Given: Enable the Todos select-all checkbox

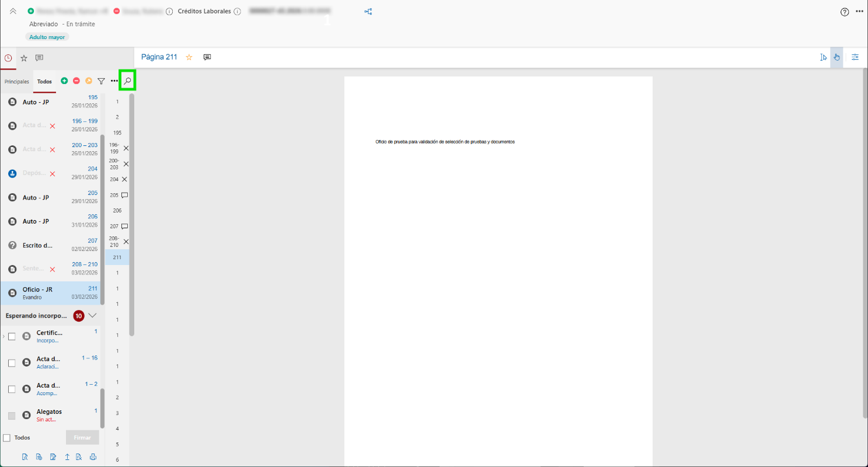Looking at the screenshot, I should coord(7,438).
